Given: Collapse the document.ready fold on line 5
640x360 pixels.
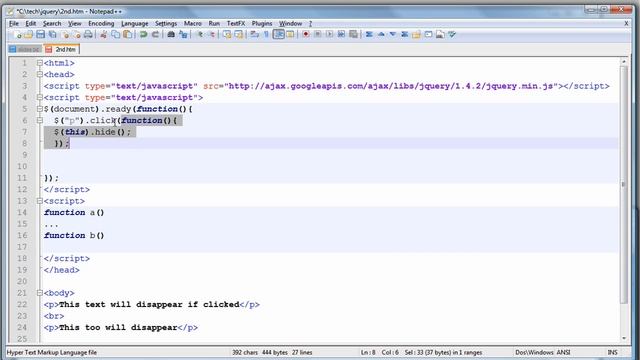Looking at the screenshot, I should point(40,109).
